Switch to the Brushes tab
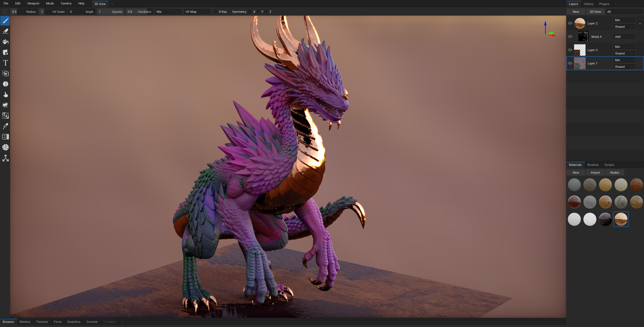 (593, 165)
